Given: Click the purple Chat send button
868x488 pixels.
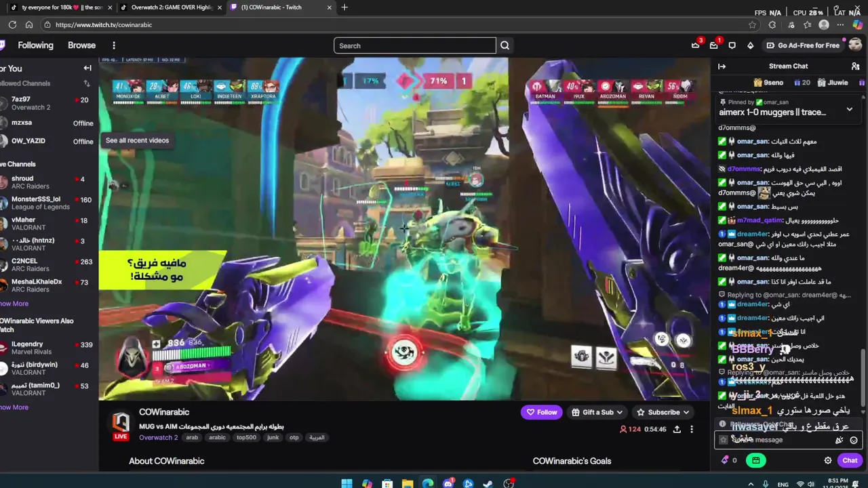Looking at the screenshot, I should click(x=850, y=460).
